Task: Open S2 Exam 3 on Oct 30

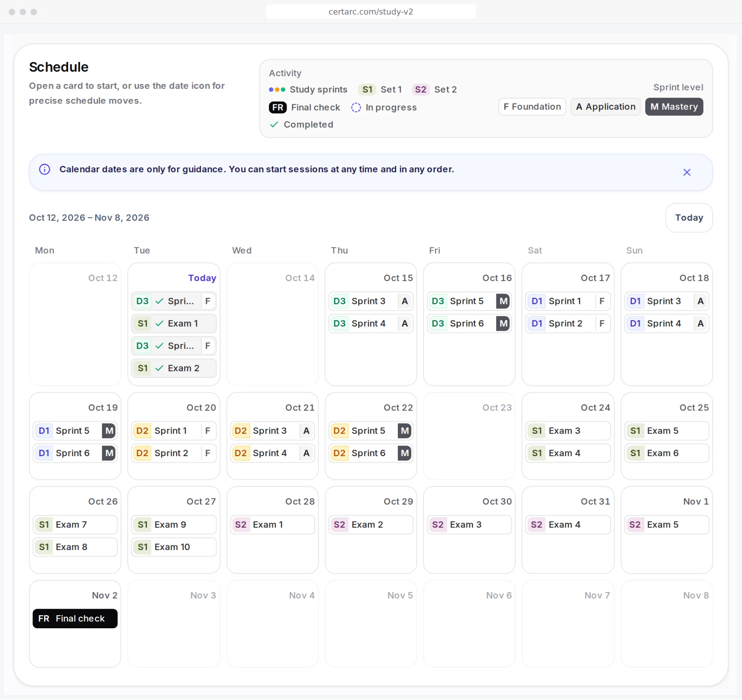Action: [469, 525]
